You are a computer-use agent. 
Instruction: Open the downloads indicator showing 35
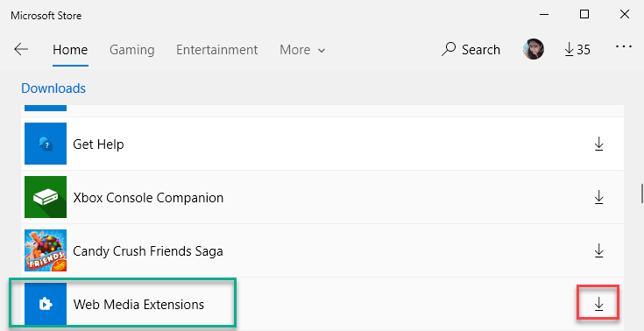(577, 50)
